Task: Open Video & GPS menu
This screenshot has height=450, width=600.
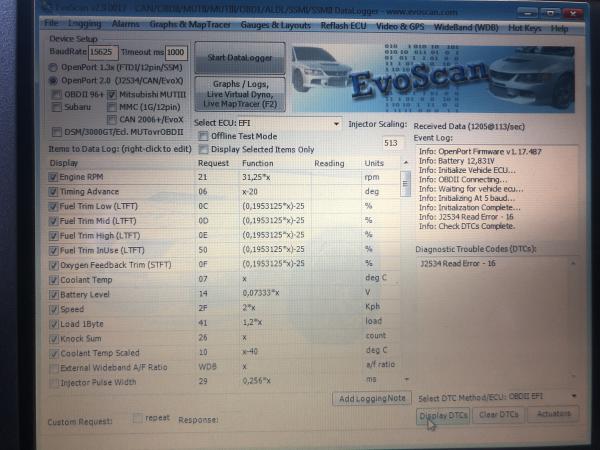Action: [400, 27]
